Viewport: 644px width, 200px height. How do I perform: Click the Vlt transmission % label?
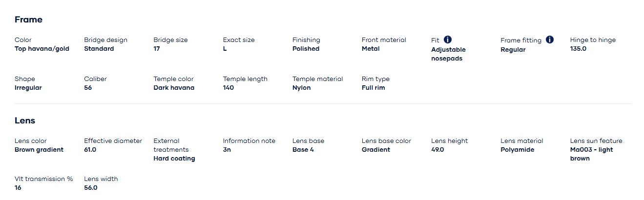(x=44, y=179)
